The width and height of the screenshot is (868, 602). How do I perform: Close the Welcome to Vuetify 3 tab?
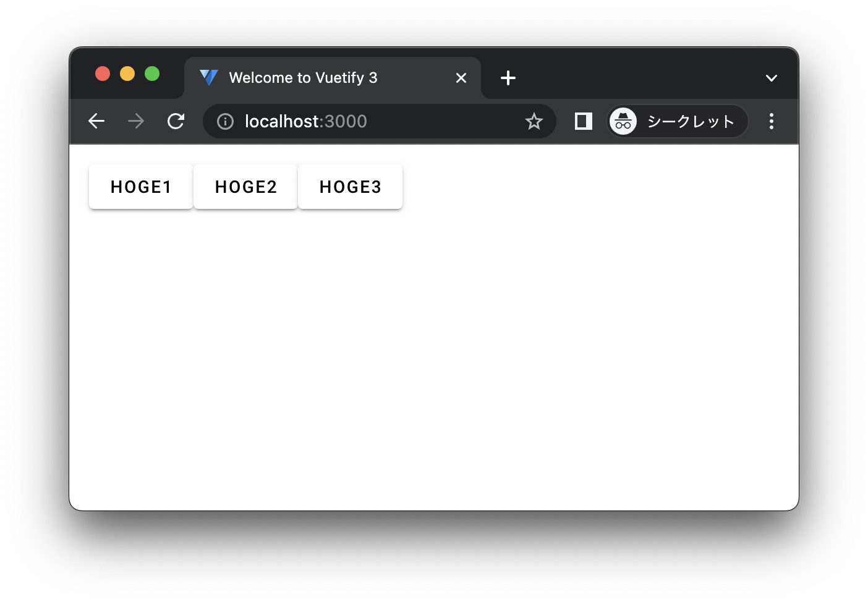pyautogui.click(x=461, y=78)
